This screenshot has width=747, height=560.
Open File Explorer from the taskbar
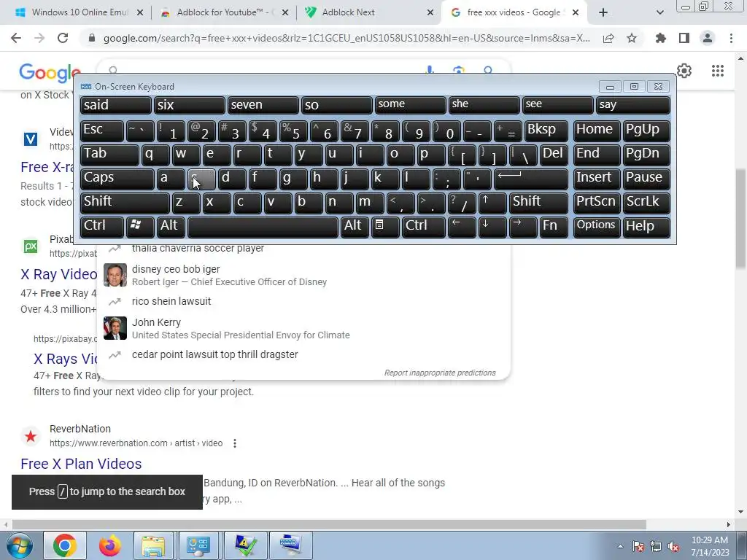153,545
